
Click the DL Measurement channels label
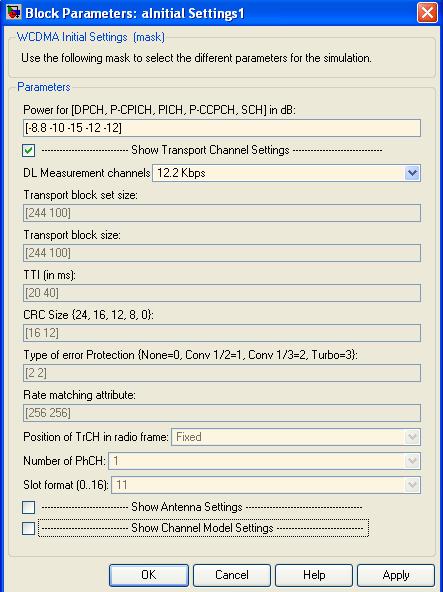point(86,173)
